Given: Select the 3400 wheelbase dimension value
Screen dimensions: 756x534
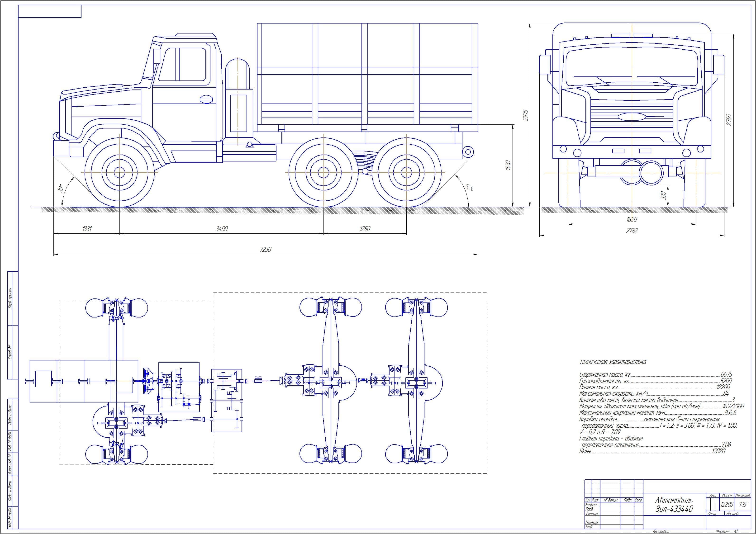Looking at the screenshot, I should pos(222,229).
